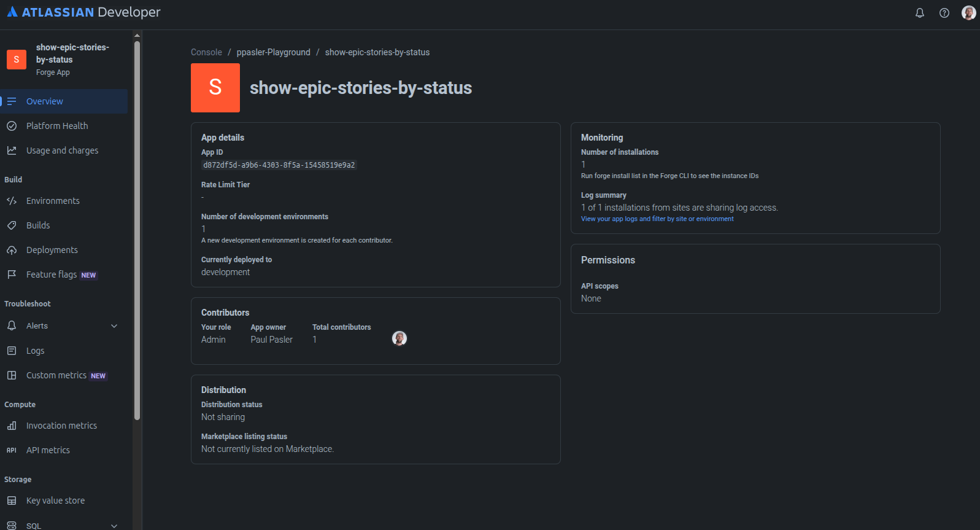The image size is (980, 530).
Task: Click the Overview list icon
Action: click(x=12, y=101)
